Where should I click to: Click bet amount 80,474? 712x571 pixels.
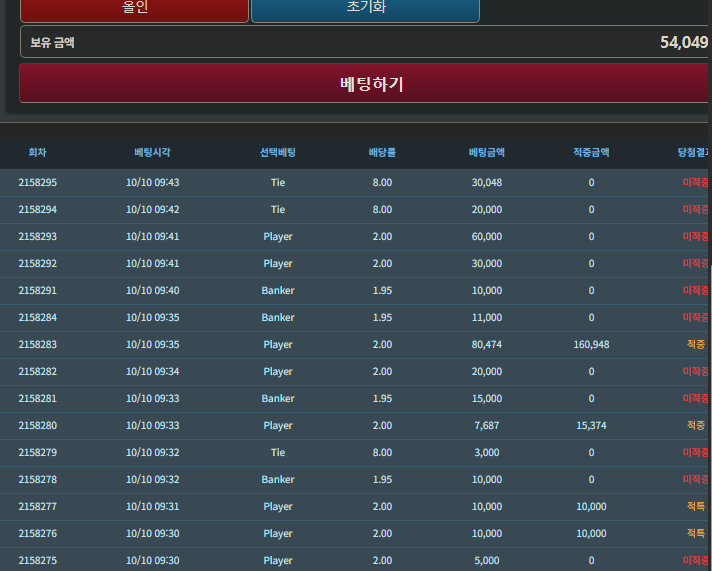487,345
